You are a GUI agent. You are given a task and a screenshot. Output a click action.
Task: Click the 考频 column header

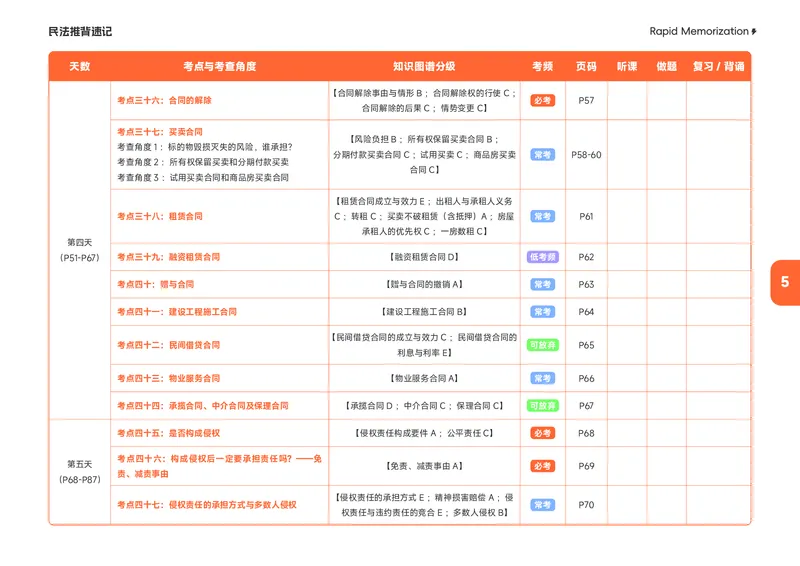click(x=542, y=66)
